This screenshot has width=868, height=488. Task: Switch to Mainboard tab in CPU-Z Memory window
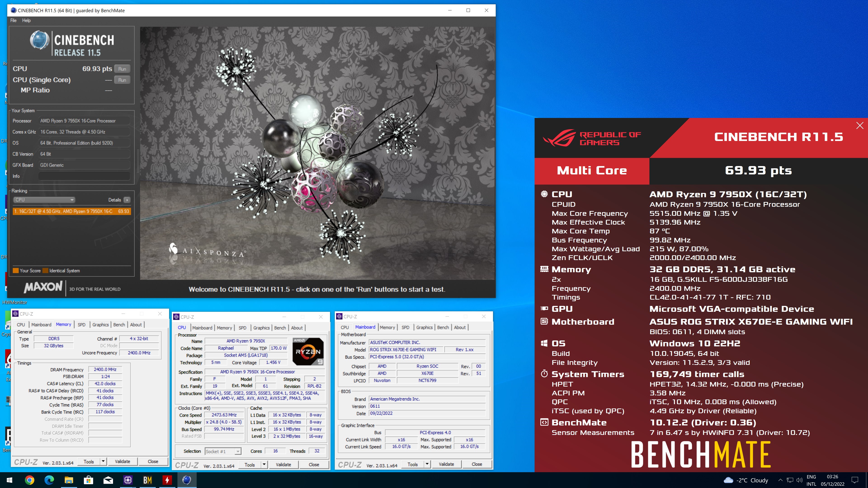point(41,325)
